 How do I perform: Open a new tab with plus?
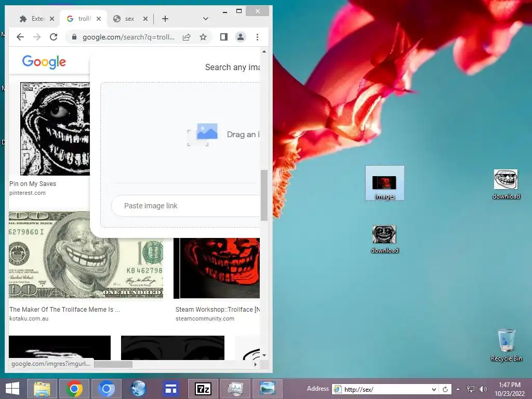pyautogui.click(x=165, y=19)
